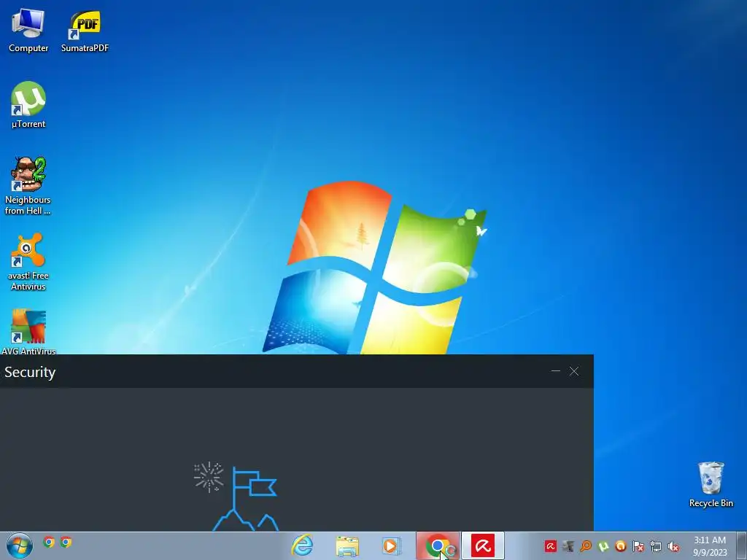747x560 pixels.
Task: Switch to the Chrome taskbar button
Action: coord(438,545)
